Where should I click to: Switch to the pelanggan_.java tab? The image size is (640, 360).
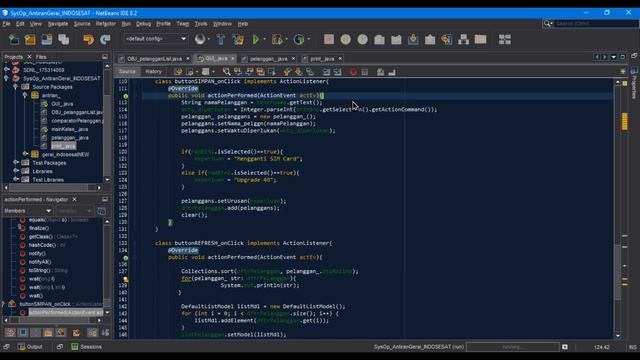click(x=269, y=59)
